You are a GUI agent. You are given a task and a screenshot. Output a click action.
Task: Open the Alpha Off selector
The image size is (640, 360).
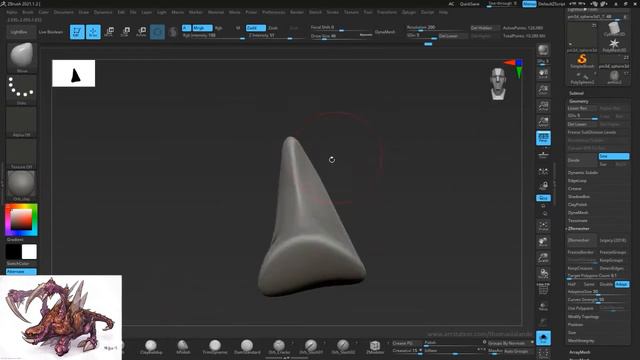point(22,122)
